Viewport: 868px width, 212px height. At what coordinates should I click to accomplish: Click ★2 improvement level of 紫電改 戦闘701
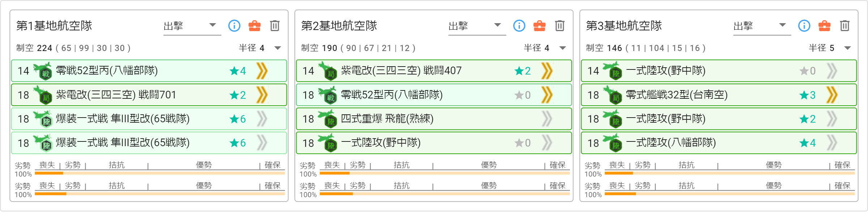(x=238, y=95)
